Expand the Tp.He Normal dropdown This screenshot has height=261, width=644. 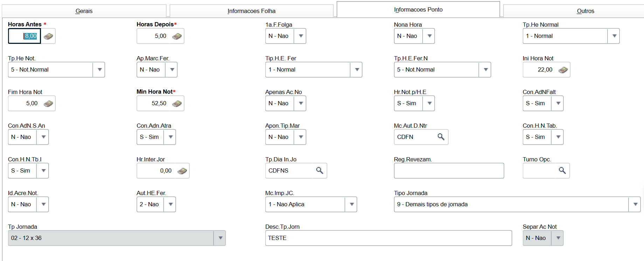[614, 36]
